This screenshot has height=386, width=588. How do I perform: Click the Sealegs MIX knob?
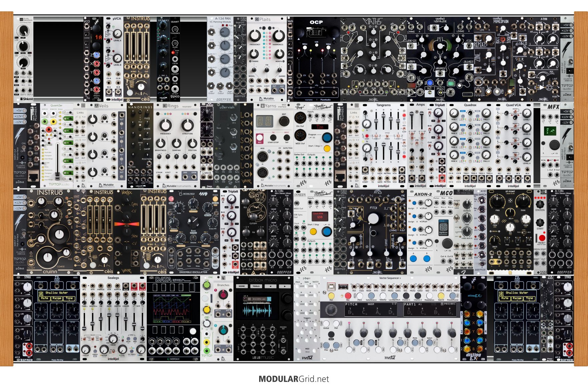click(x=141, y=349)
